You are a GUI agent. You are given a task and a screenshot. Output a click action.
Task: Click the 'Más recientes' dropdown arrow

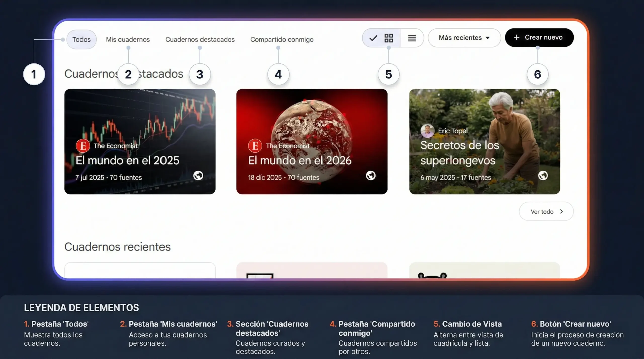[x=488, y=38]
